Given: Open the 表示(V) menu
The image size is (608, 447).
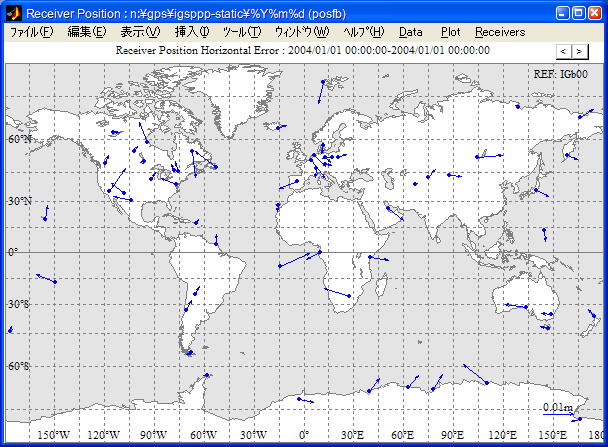Looking at the screenshot, I should (x=140, y=32).
